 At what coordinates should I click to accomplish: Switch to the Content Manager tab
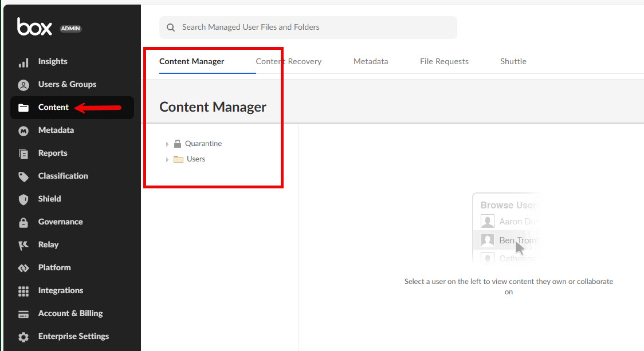coord(192,62)
